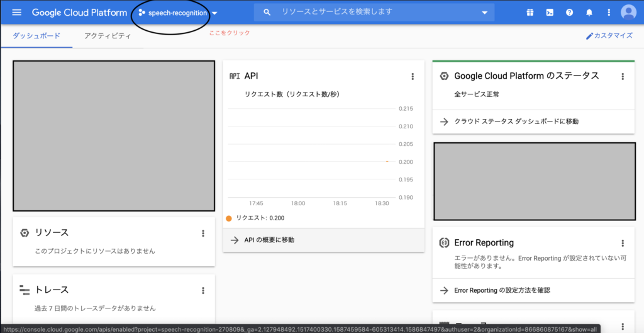Click the 18:00 time axis label
The width and height of the screenshot is (644, 333).
[298, 203]
